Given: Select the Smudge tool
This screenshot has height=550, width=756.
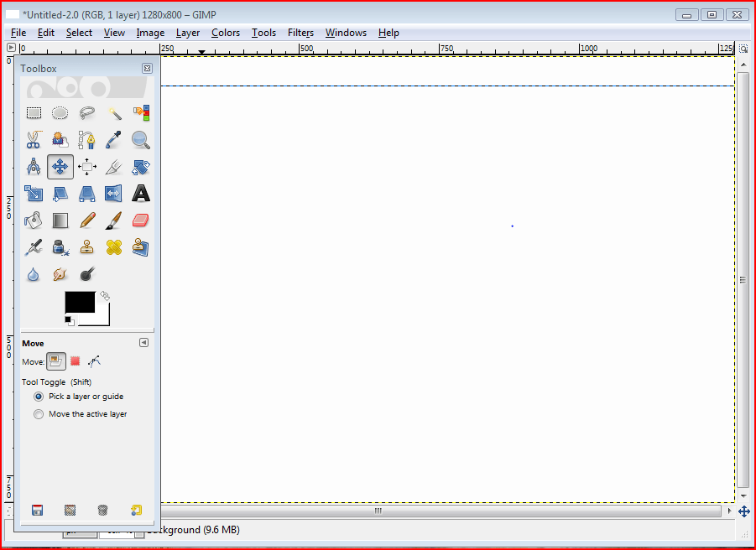Looking at the screenshot, I should pos(60,273).
